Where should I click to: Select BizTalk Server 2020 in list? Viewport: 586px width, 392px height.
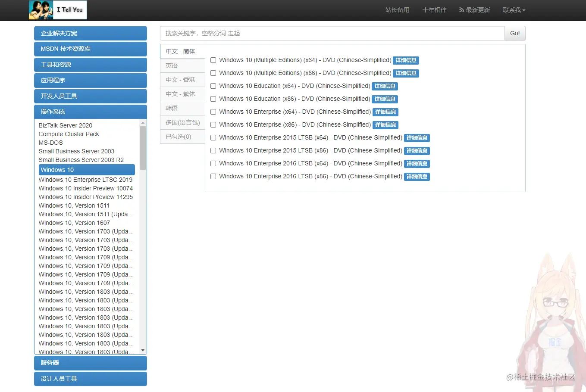point(66,125)
